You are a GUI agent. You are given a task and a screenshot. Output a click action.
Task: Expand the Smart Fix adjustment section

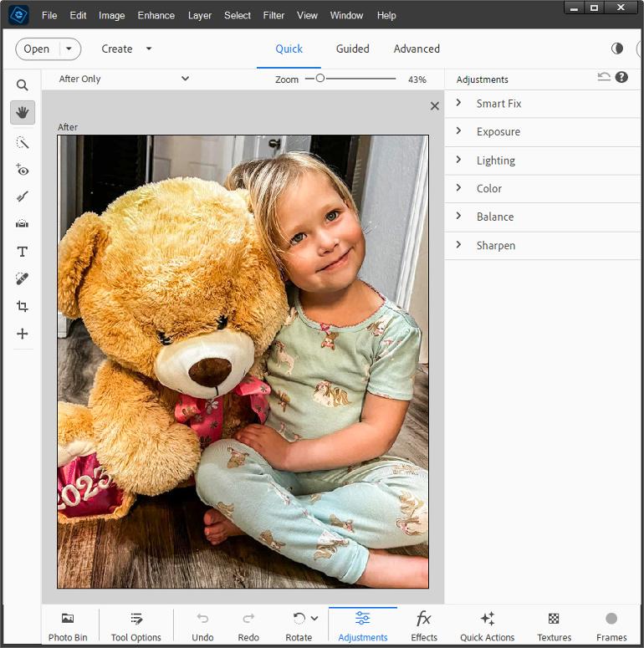pyautogui.click(x=498, y=104)
